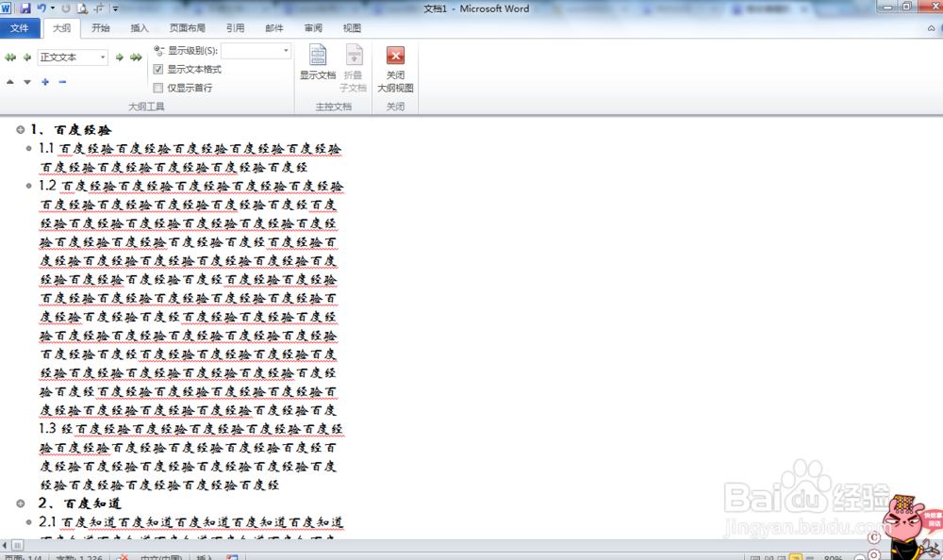Demote outline level single right arrow
Screen dimensions: 943x560
tap(119, 58)
